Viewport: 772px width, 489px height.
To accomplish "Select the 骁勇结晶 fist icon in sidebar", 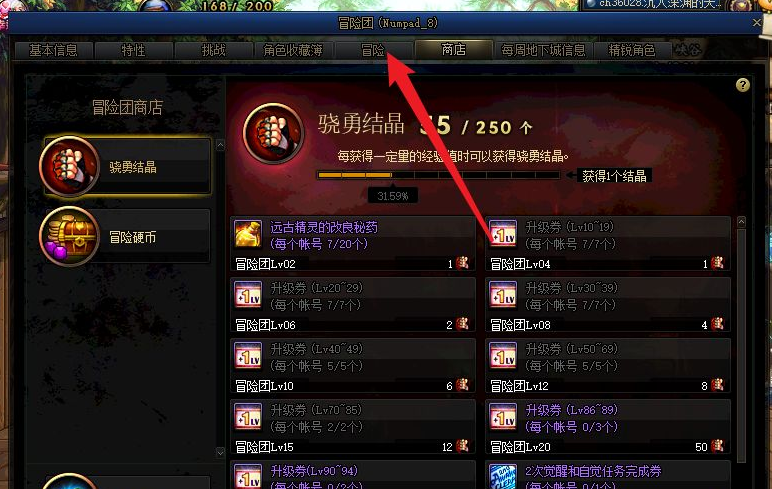I will [x=69, y=166].
